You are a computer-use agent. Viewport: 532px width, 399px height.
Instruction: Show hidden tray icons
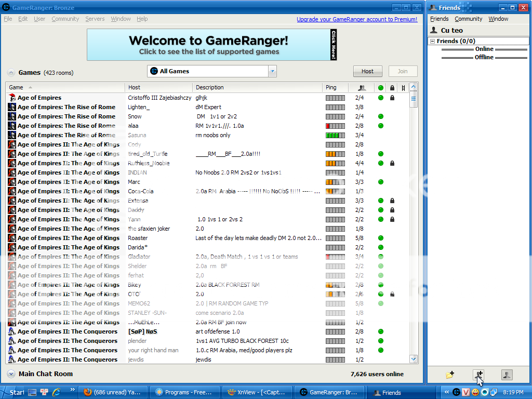point(447,392)
